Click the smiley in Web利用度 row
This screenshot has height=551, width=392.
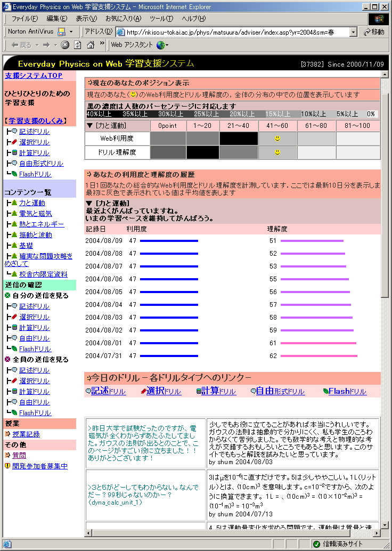point(277,139)
